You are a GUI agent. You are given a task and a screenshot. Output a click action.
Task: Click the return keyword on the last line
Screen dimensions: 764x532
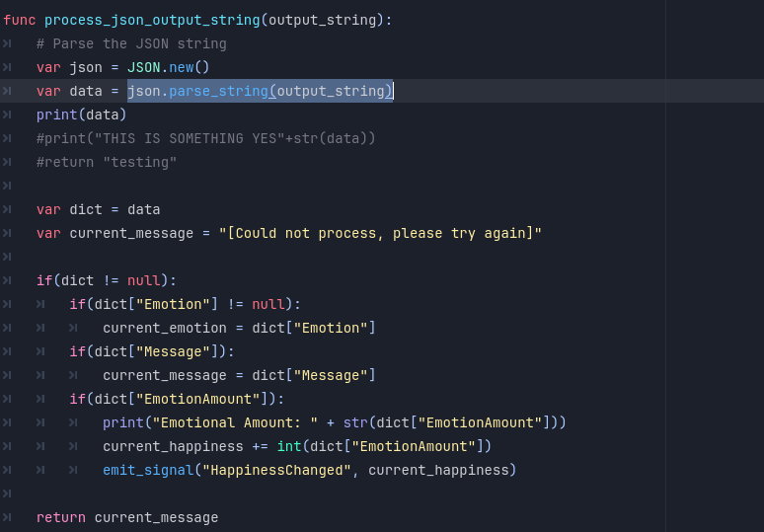pos(60,517)
